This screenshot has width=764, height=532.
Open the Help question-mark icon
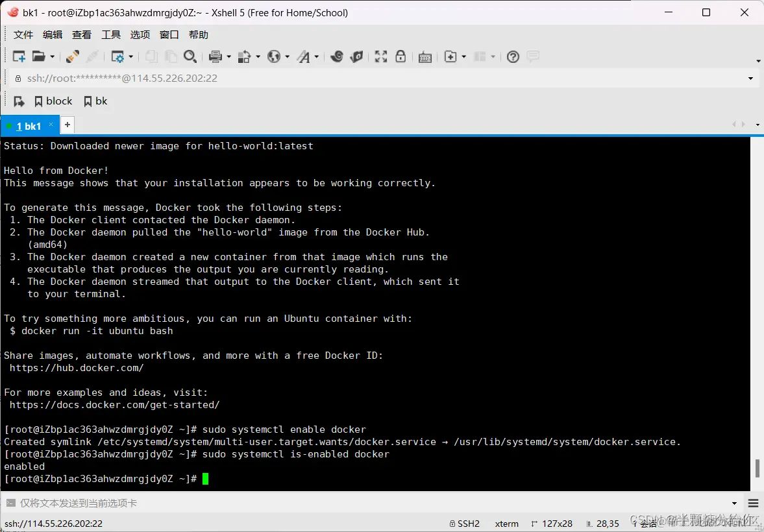(513, 56)
